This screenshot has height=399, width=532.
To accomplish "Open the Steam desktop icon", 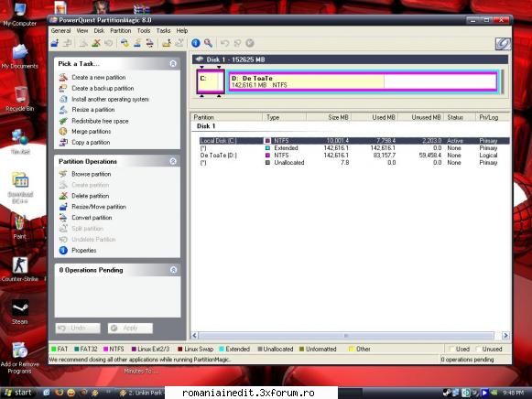I will pyautogui.click(x=20, y=307).
